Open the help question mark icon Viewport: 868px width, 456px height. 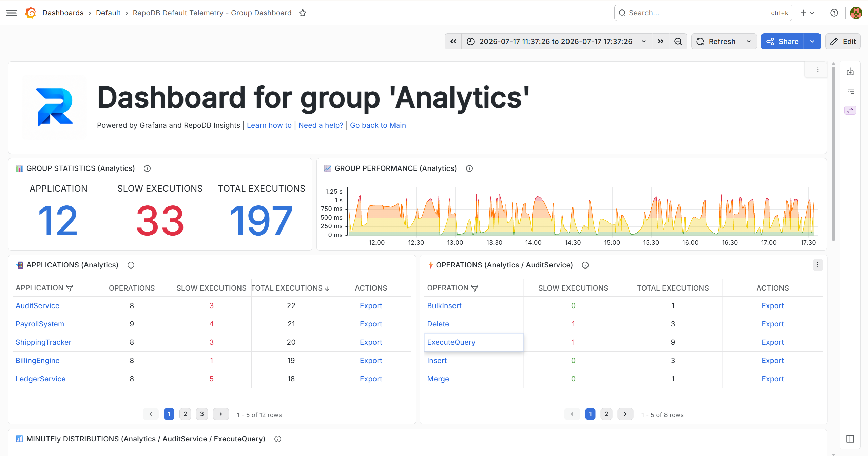(834, 13)
